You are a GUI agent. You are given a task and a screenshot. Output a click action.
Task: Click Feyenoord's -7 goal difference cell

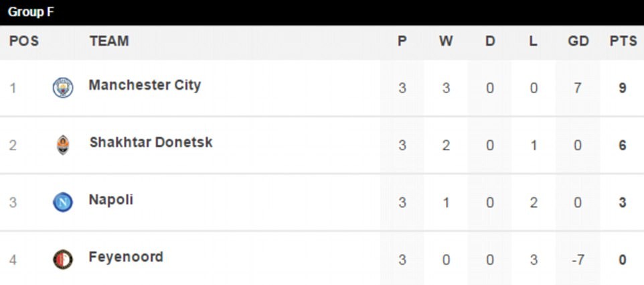tap(578, 260)
